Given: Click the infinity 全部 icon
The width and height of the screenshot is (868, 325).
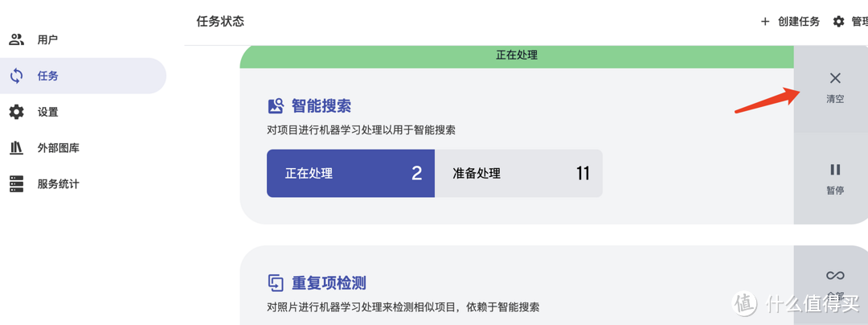Looking at the screenshot, I should 835,275.
